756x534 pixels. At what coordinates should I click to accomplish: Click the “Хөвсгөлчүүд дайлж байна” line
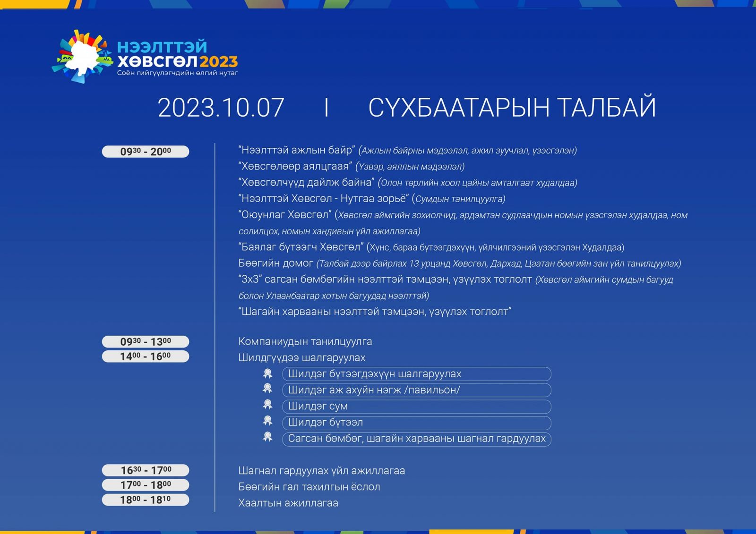[x=408, y=182]
